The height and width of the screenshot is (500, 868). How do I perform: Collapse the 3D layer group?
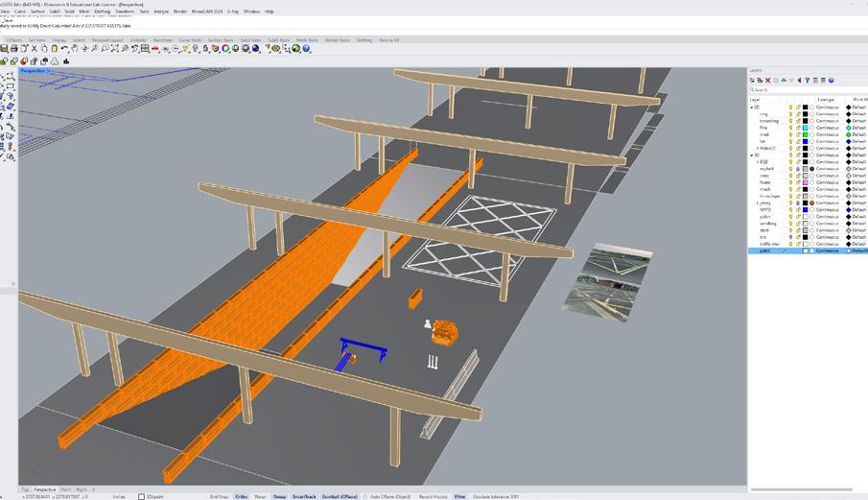pyautogui.click(x=752, y=155)
